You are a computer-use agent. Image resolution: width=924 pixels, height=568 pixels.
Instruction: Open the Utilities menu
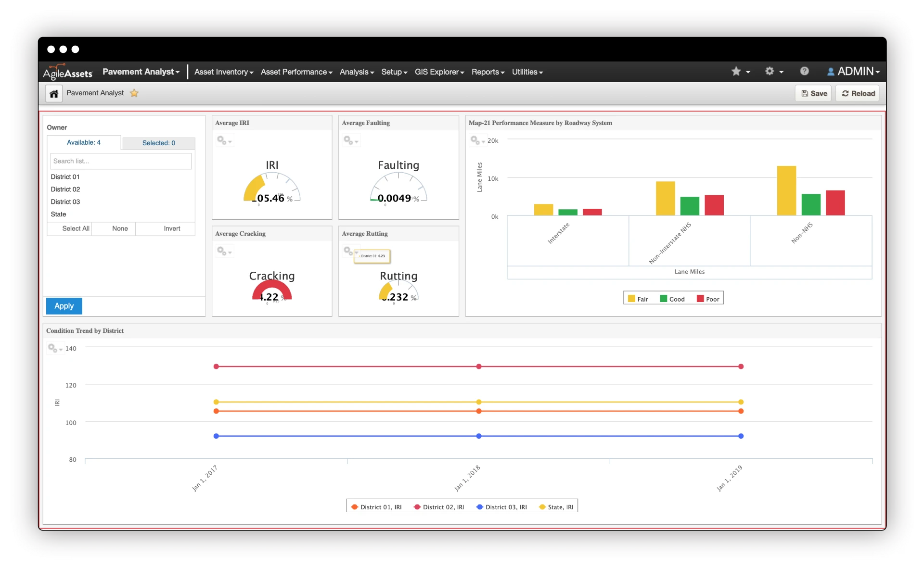(527, 72)
